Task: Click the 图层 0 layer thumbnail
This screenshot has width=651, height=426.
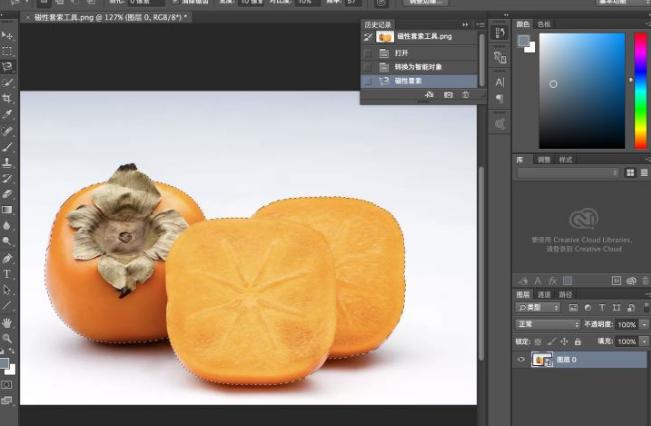Action: 540,359
